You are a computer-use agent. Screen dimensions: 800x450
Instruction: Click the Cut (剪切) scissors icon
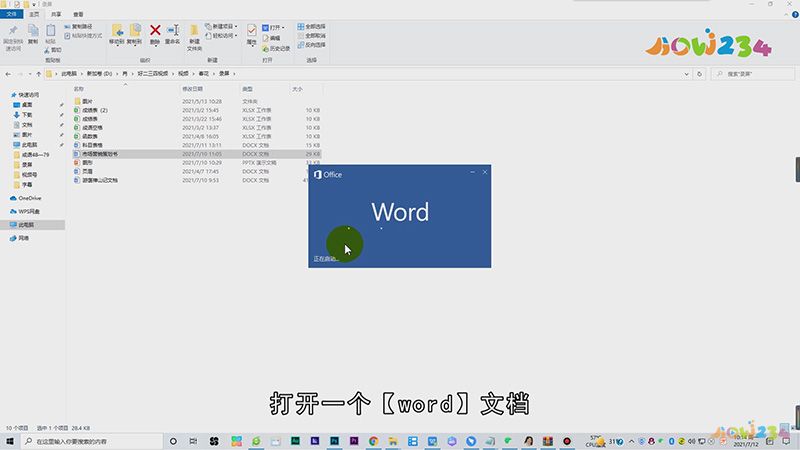[x=52, y=49]
